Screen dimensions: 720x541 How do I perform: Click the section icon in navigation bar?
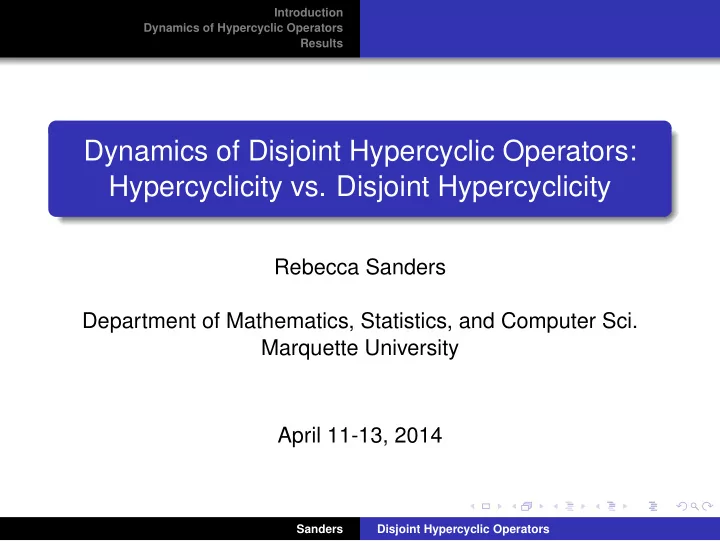click(x=612, y=506)
